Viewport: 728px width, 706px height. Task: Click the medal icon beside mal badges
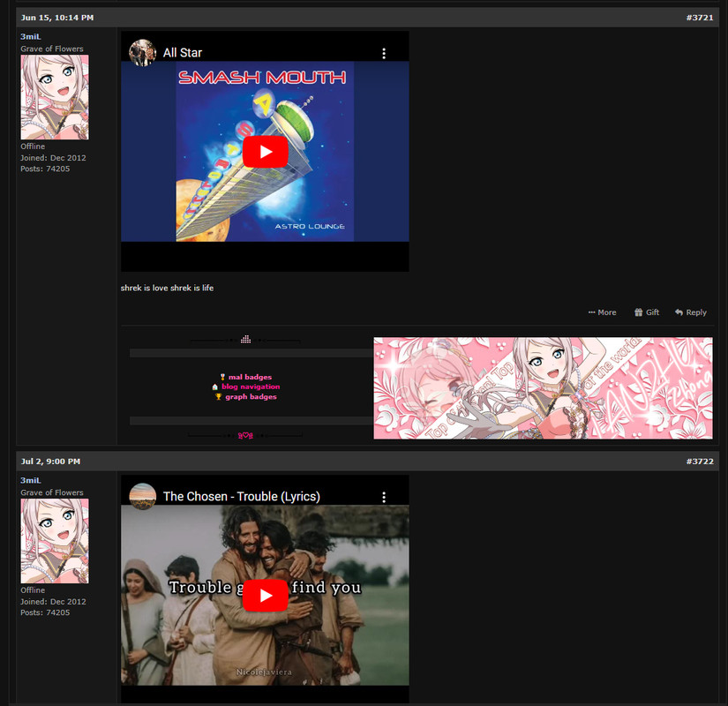pos(222,377)
